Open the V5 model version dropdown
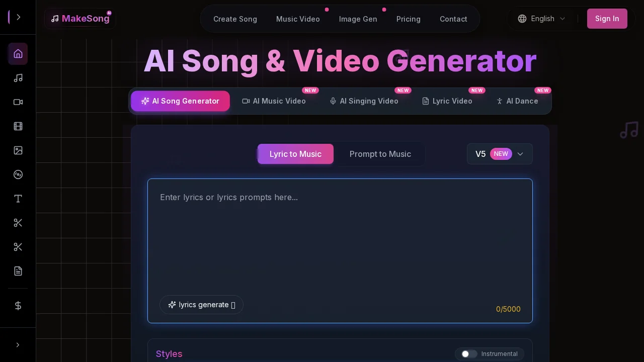Image resolution: width=644 pixels, height=362 pixels. click(500, 154)
